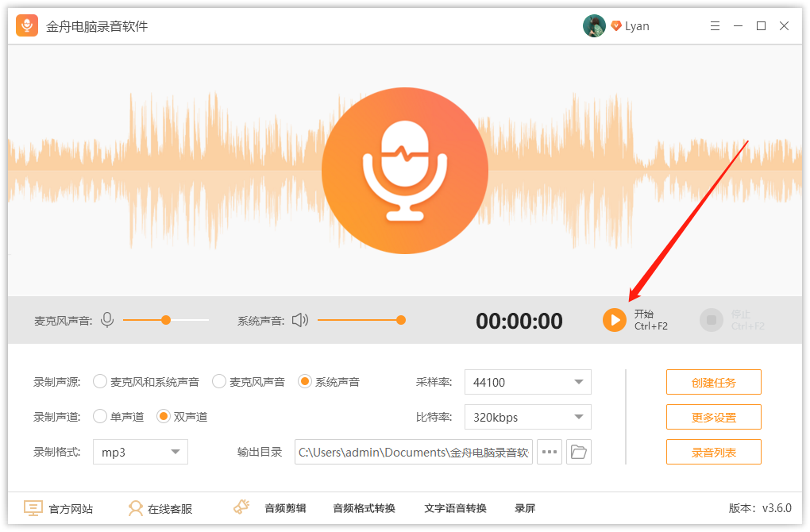Open 更多设置 settings

713,416
